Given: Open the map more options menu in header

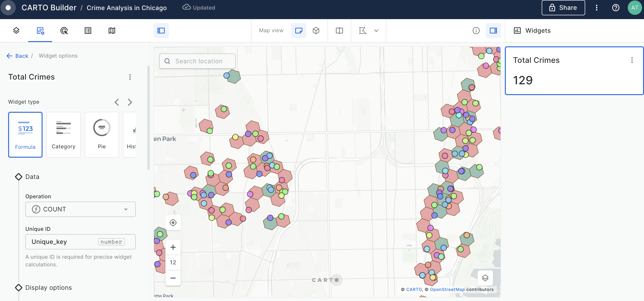Looking at the screenshot, I should pyautogui.click(x=596, y=8).
